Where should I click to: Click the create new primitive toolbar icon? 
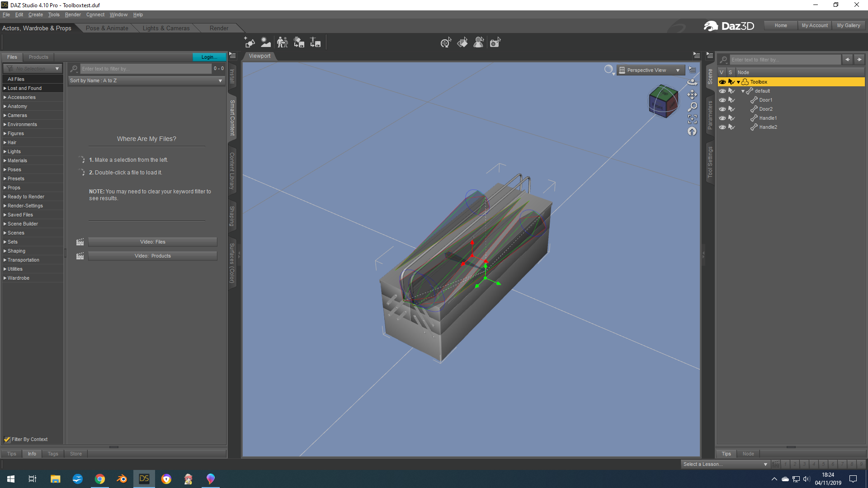250,42
